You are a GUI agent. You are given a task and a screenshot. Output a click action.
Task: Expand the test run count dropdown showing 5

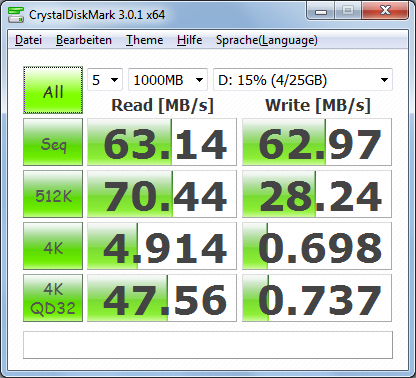click(105, 80)
